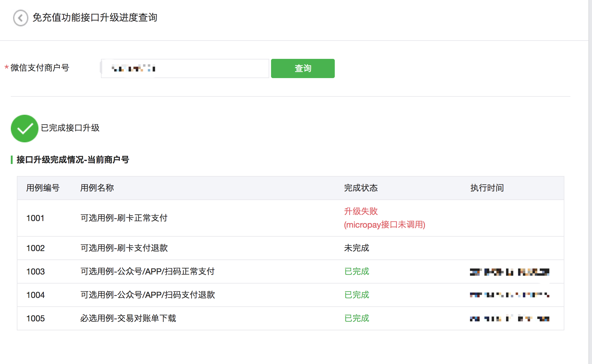Click the 未完成 status for 1002

point(356,248)
